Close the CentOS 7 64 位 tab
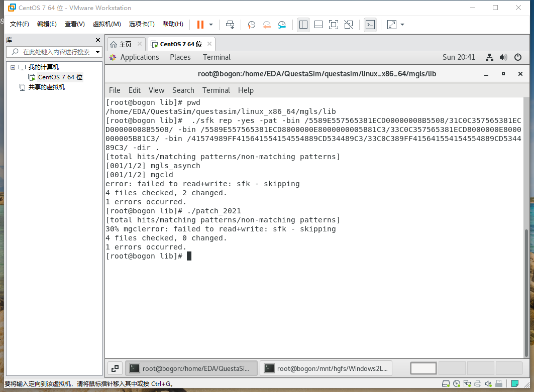The width and height of the screenshot is (534, 392). pyautogui.click(x=209, y=44)
